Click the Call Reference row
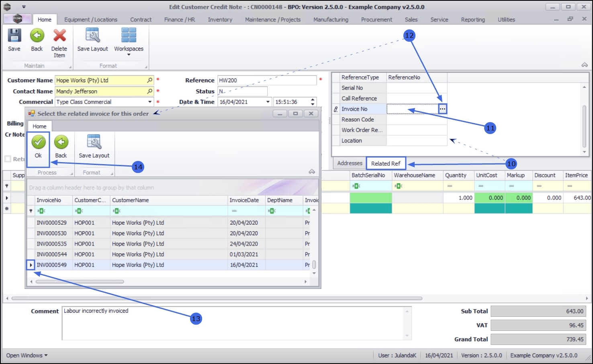593x364 pixels. pos(390,98)
